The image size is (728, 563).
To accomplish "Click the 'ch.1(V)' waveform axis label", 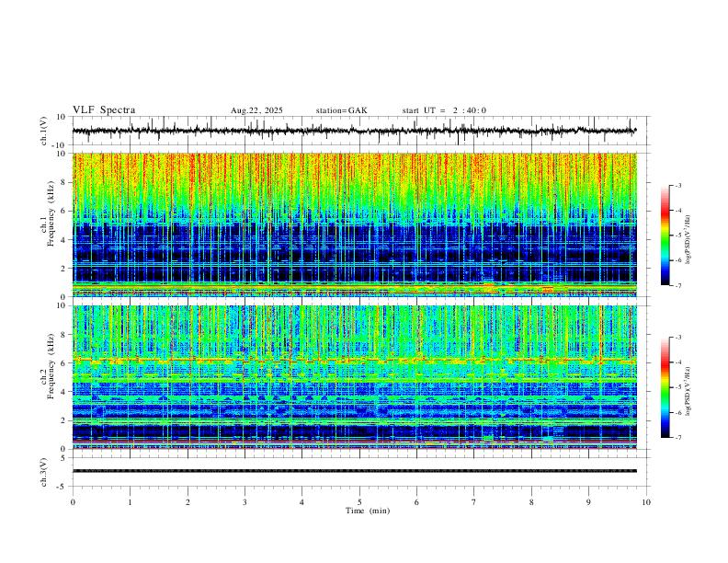I will (x=44, y=131).
